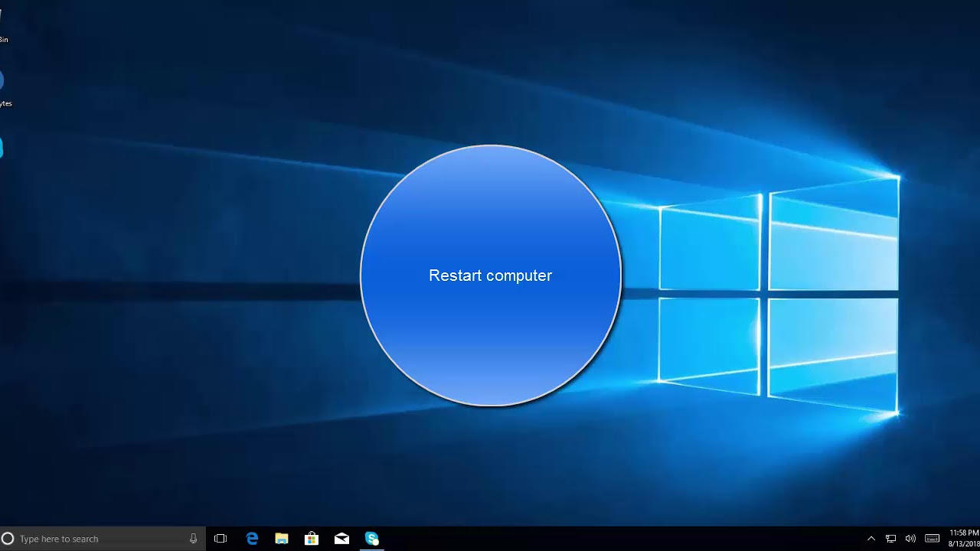Viewport: 980px width, 551px height.
Task: Show hidden system tray icons
Action: pos(871,539)
